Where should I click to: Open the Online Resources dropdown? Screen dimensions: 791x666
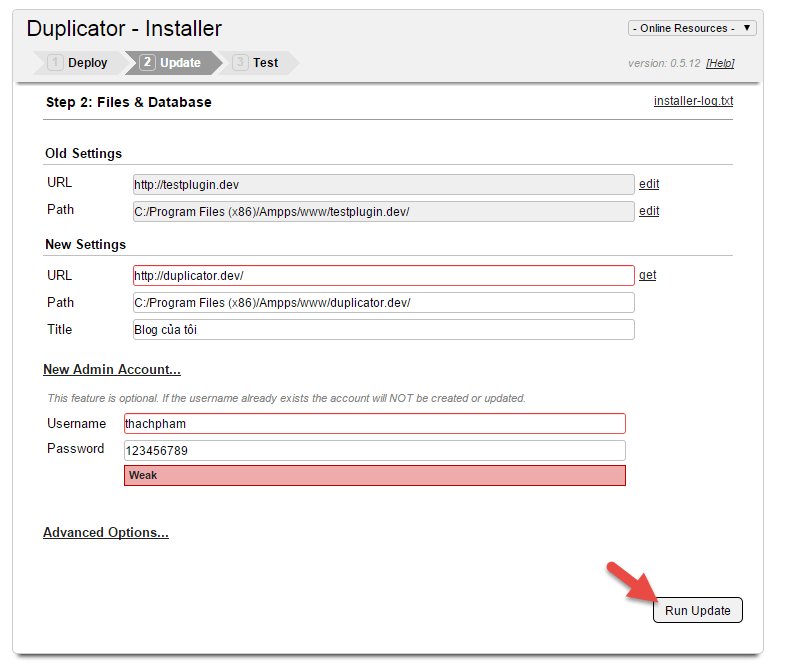[692, 28]
